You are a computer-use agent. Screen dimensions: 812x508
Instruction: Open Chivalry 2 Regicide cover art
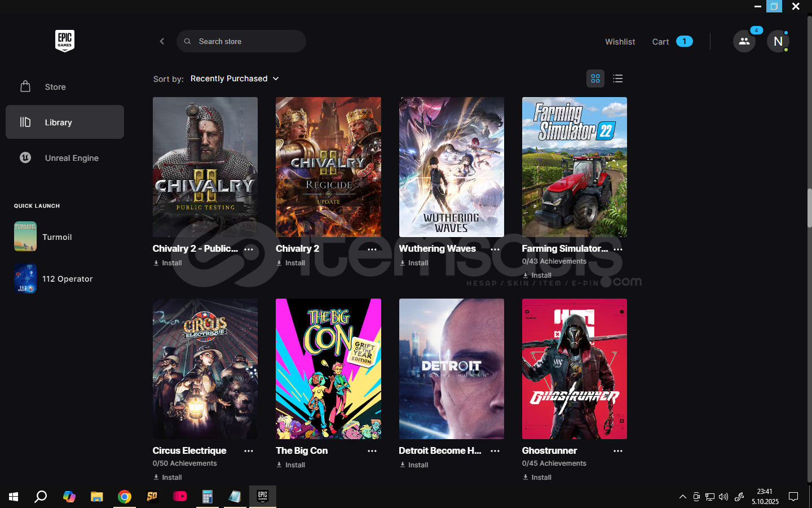click(x=328, y=167)
